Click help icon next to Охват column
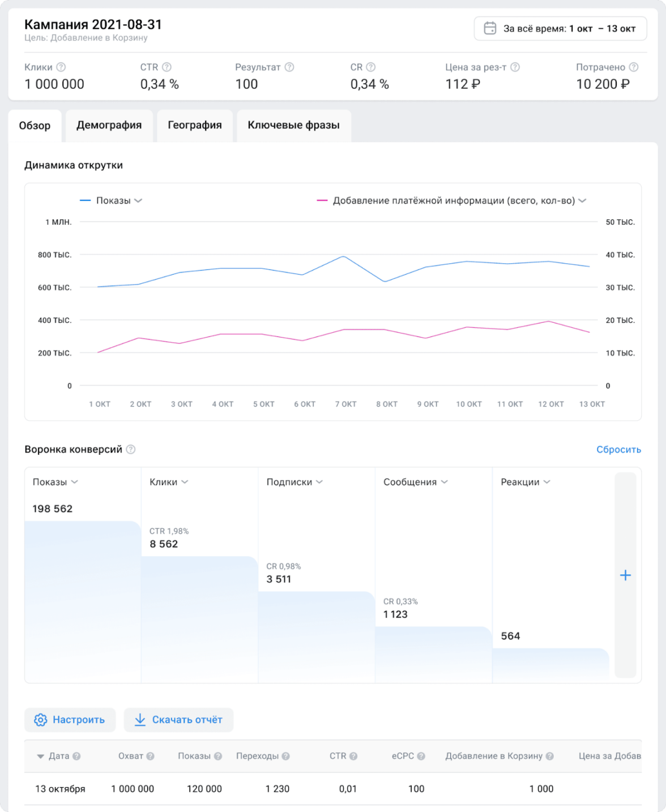666x812 pixels. (151, 756)
